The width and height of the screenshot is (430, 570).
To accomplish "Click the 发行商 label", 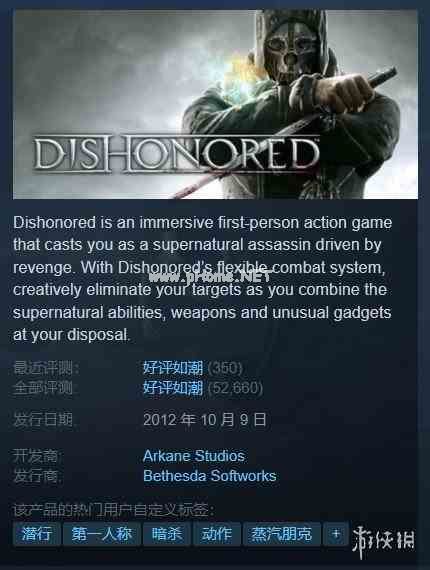I will tap(38, 476).
